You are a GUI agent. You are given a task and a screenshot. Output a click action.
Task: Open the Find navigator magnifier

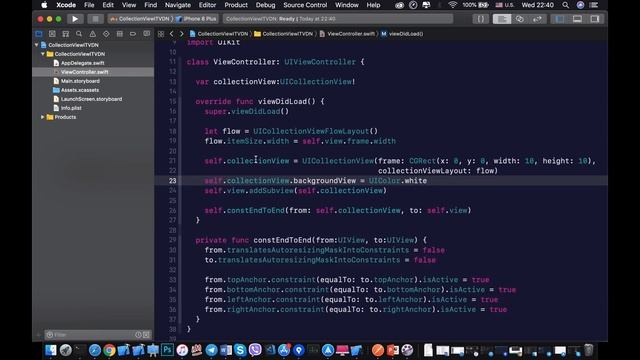[79, 34]
